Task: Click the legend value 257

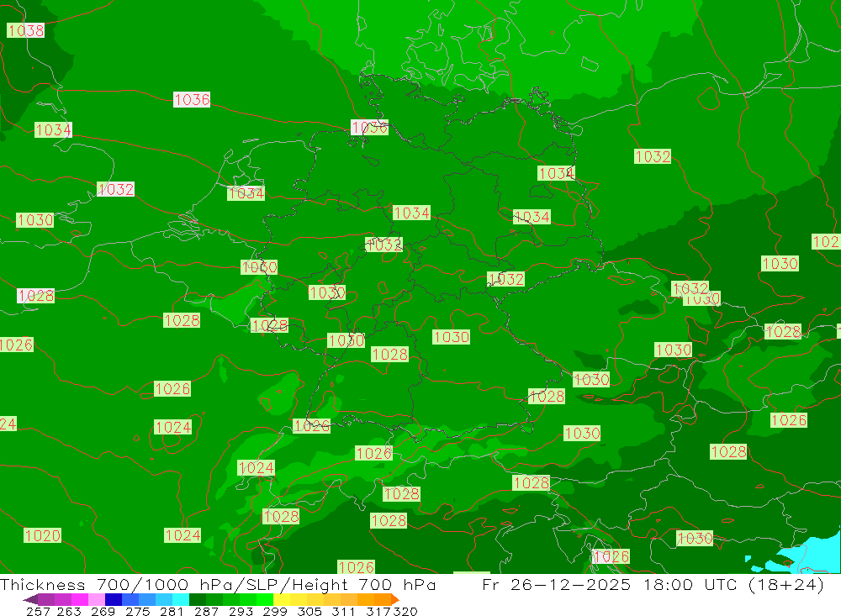Action: pyautogui.click(x=38, y=611)
